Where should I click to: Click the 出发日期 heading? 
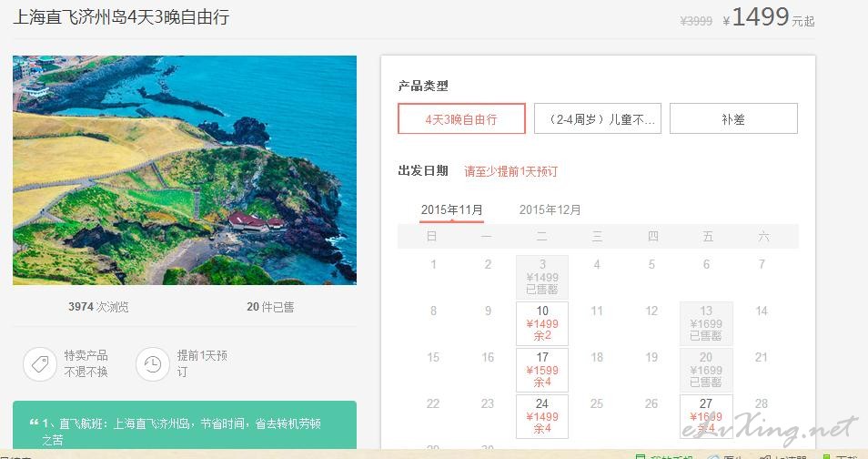click(x=423, y=170)
